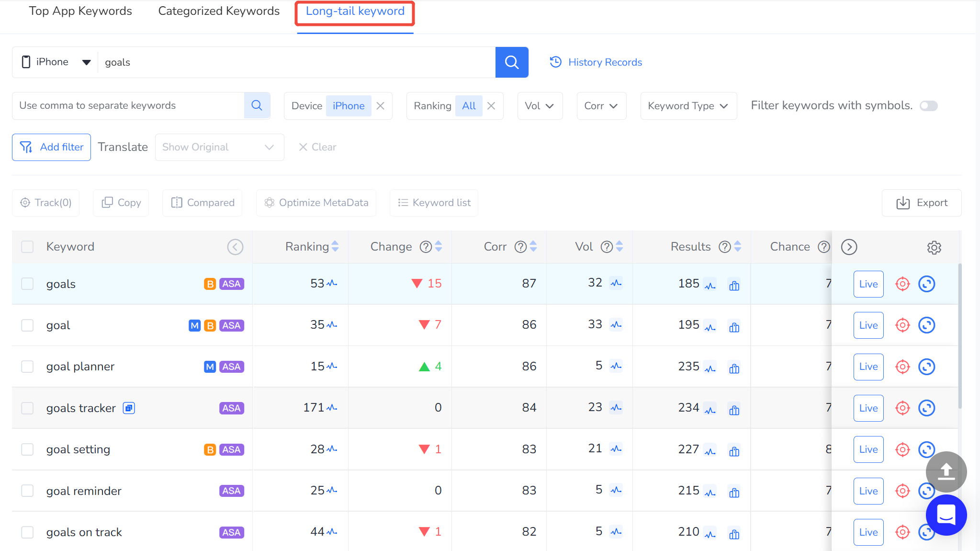Open the Corr filter dropdown

tap(601, 106)
